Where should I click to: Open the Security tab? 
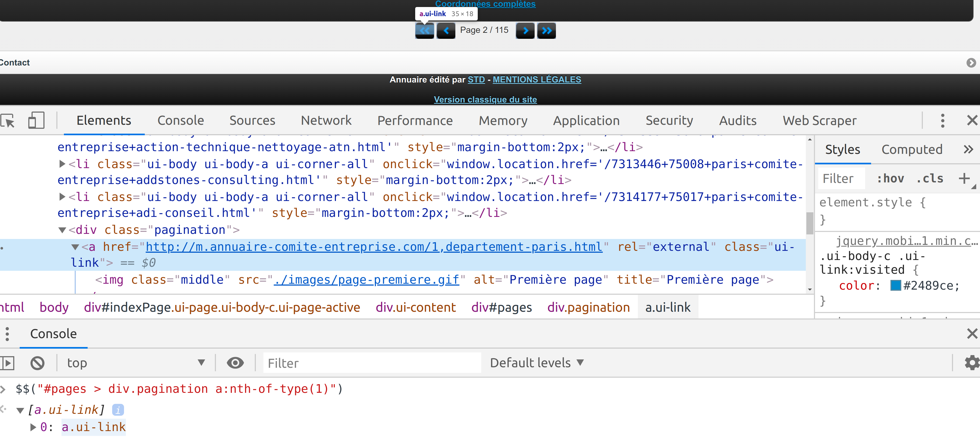[669, 120]
